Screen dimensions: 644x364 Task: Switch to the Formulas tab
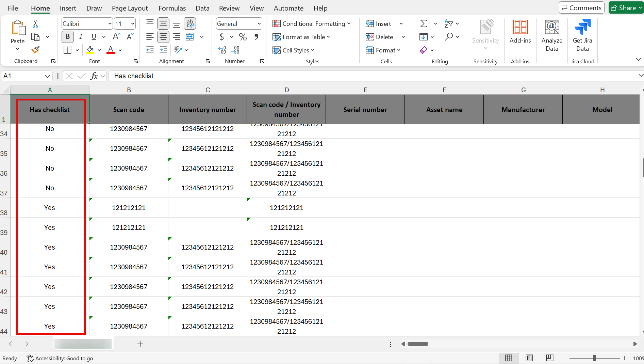[172, 8]
